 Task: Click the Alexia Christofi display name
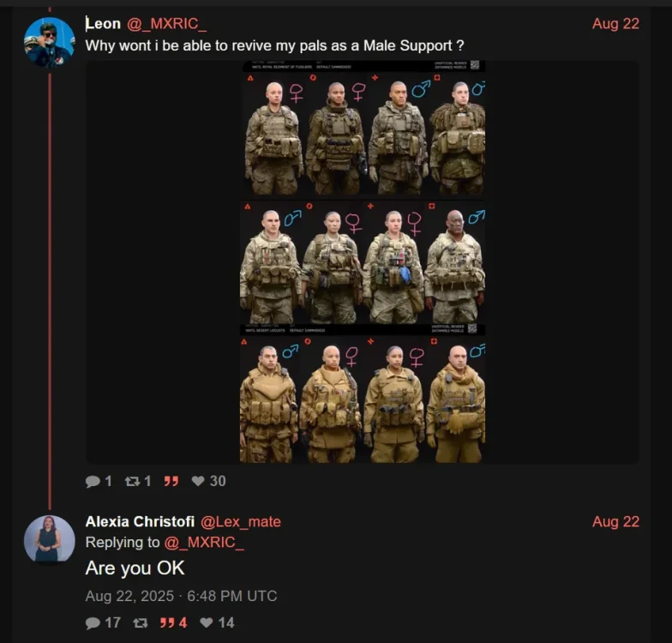[140, 521]
